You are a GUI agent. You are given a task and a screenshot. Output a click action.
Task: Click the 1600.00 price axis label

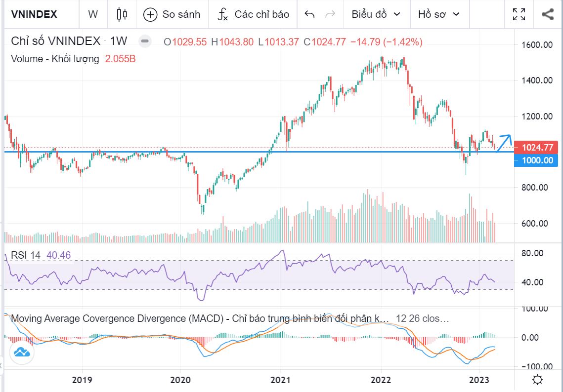click(x=537, y=45)
